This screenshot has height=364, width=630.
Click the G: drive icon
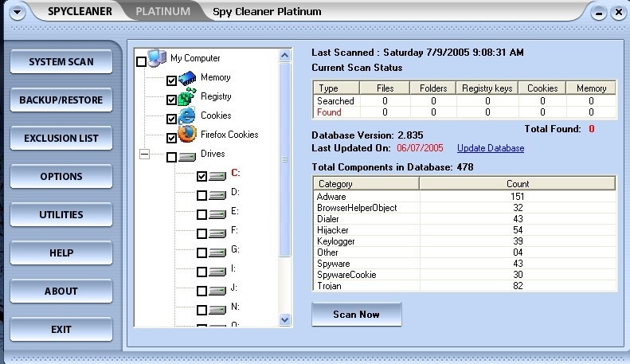point(217,252)
